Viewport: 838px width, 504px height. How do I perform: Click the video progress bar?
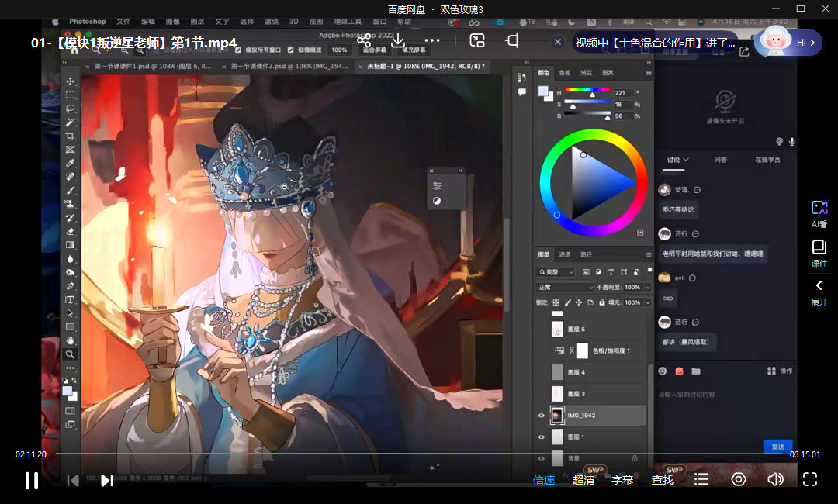tap(418, 454)
